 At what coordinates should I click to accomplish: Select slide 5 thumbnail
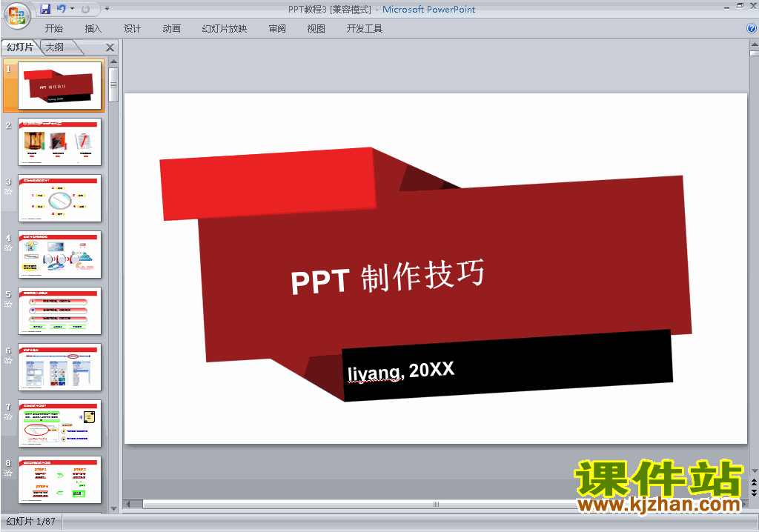[x=59, y=310]
